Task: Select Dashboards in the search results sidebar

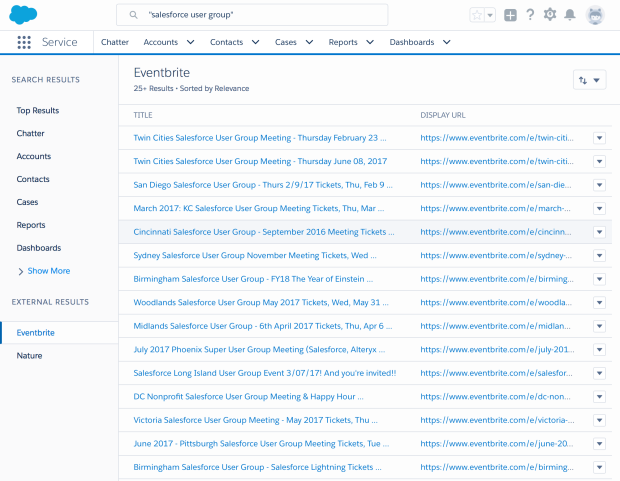Action: tap(39, 248)
